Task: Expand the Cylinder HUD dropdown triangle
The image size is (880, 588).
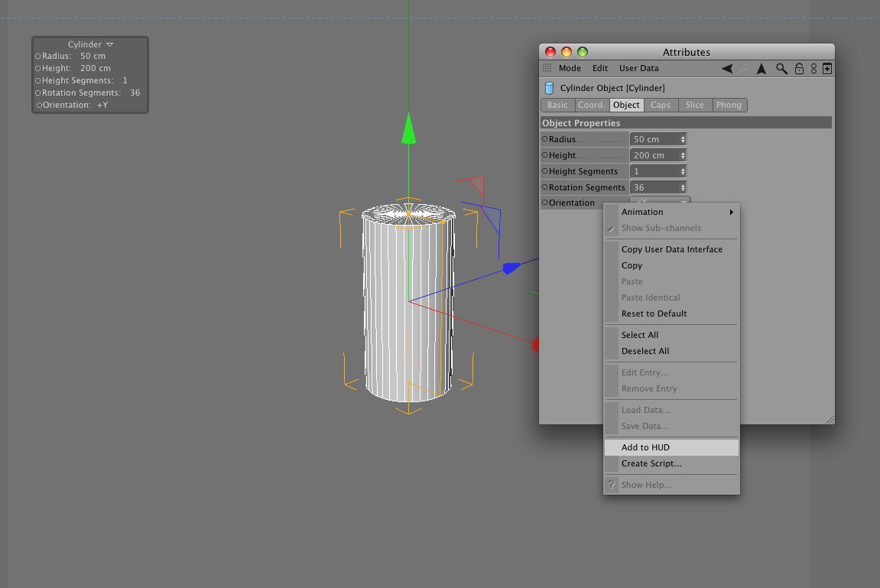Action: click(x=110, y=44)
